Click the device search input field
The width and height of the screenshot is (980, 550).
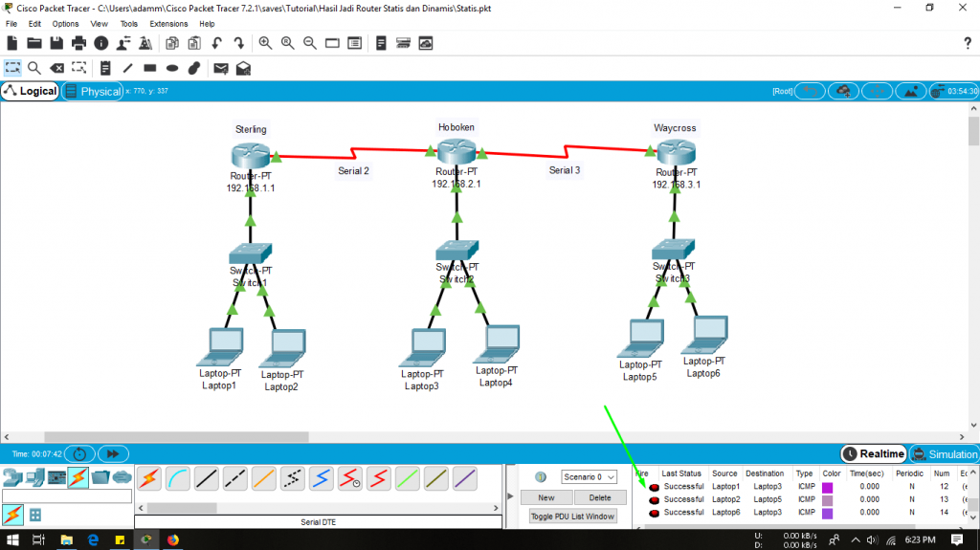(x=67, y=496)
